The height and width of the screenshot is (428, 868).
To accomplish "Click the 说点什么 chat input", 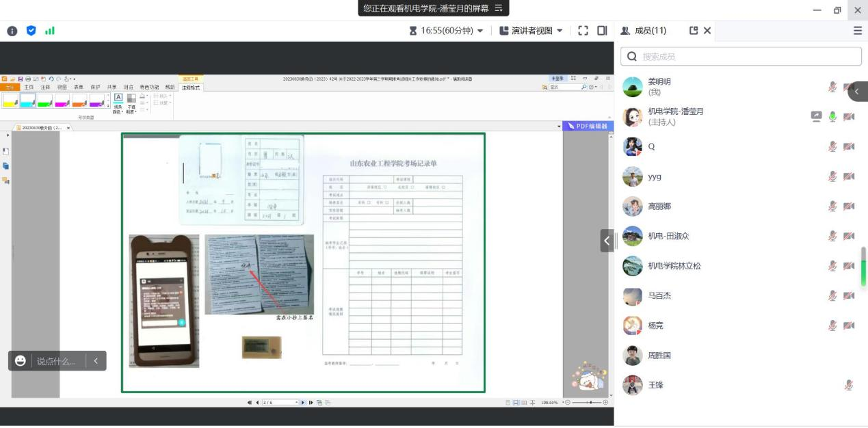I will click(57, 361).
